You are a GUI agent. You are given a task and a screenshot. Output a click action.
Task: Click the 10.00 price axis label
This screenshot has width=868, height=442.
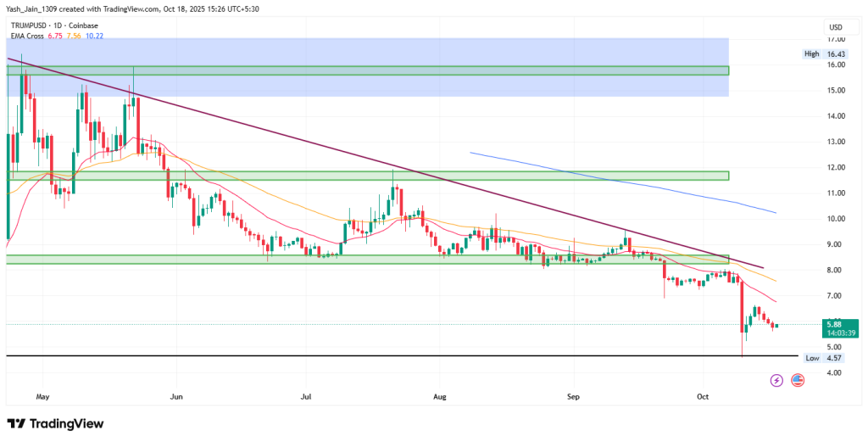pos(835,219)
